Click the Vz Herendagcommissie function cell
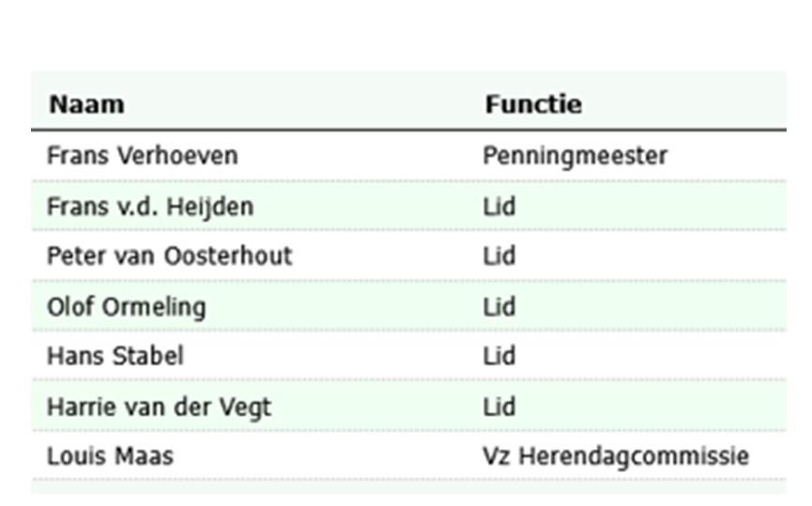812x506 pixels. click(x=616, y=457)
